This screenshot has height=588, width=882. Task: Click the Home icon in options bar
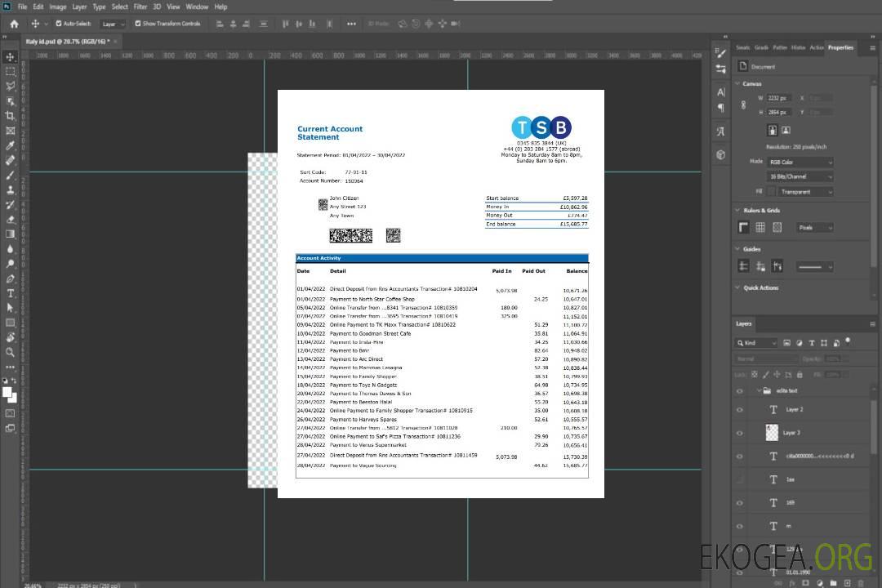[14, 24]
